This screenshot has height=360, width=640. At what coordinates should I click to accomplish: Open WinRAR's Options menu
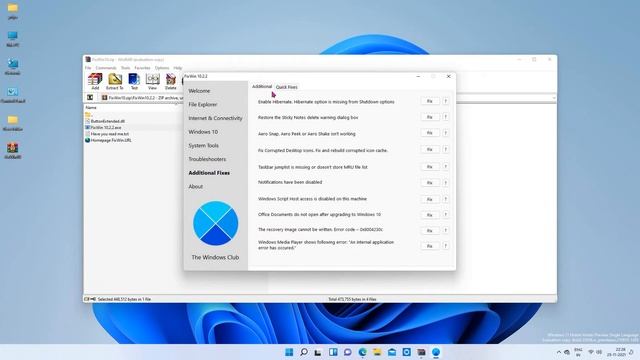162,68
